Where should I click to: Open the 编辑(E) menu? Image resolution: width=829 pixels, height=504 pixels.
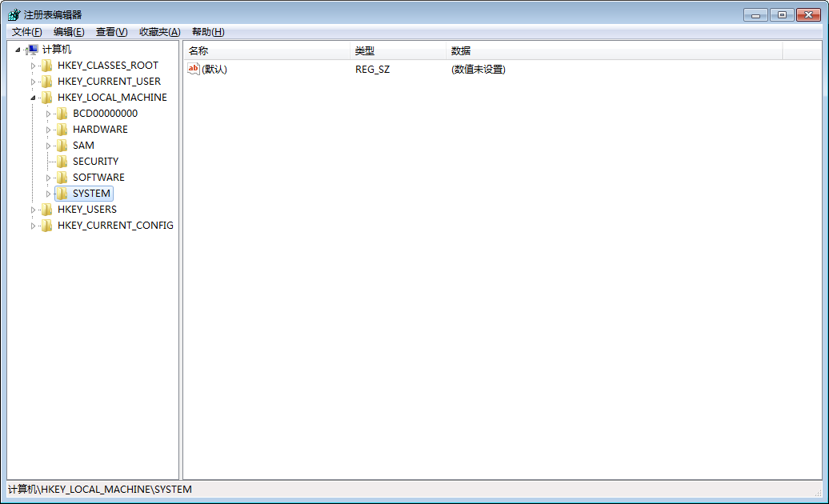click(69, 32)
